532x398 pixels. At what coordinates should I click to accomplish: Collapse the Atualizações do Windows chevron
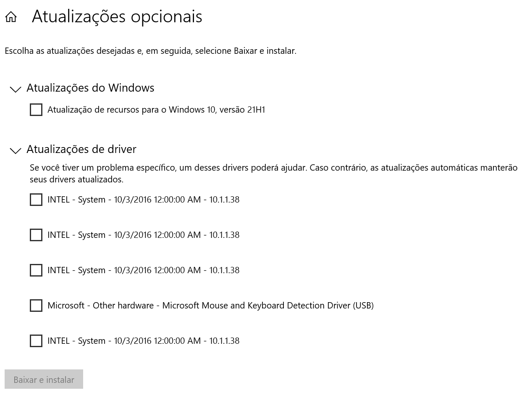16,89
